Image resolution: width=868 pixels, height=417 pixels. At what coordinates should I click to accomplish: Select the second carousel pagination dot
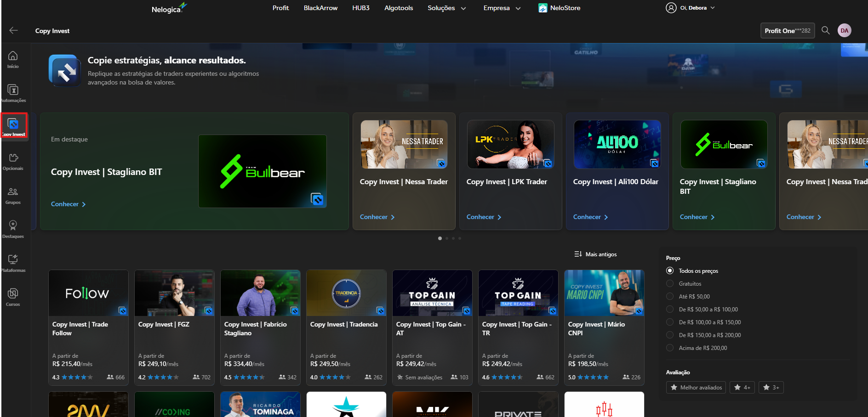click(446, 238)
